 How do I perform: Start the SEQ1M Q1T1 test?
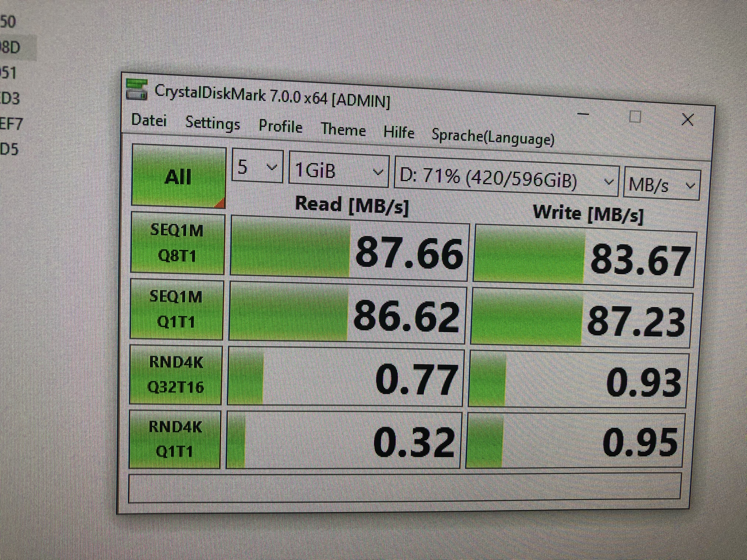pyautogui.click(x=176, y=309)
